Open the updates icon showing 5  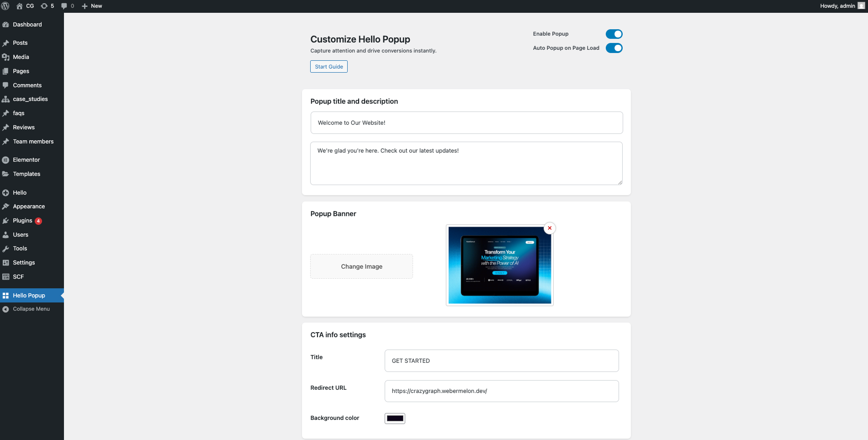coord(44,6)
